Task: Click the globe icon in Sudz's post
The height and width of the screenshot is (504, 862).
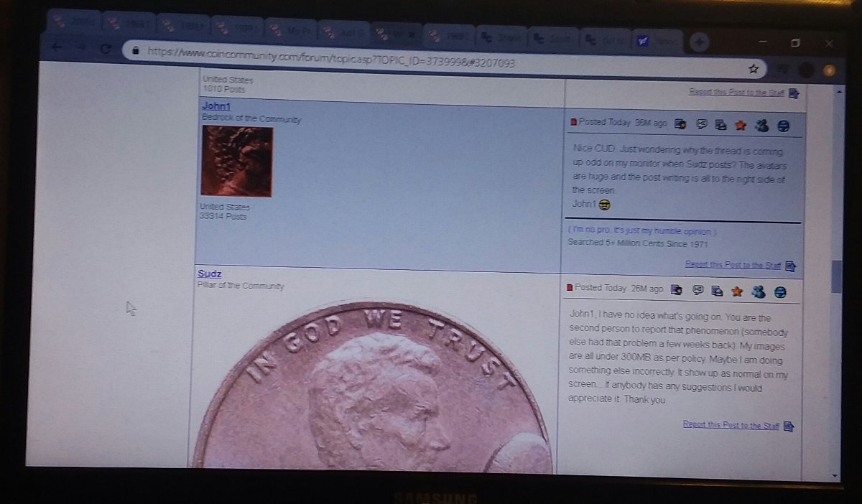Action: point(780,292)
